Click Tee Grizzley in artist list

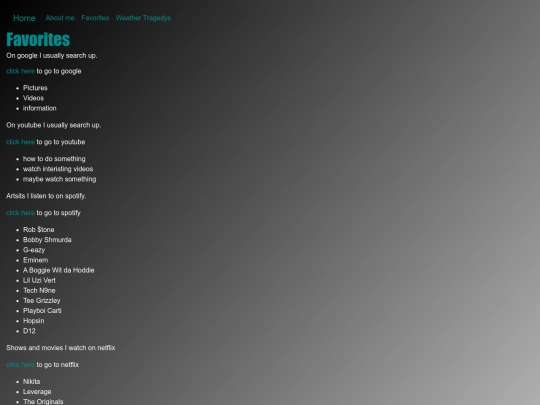(x=42, y=301)
